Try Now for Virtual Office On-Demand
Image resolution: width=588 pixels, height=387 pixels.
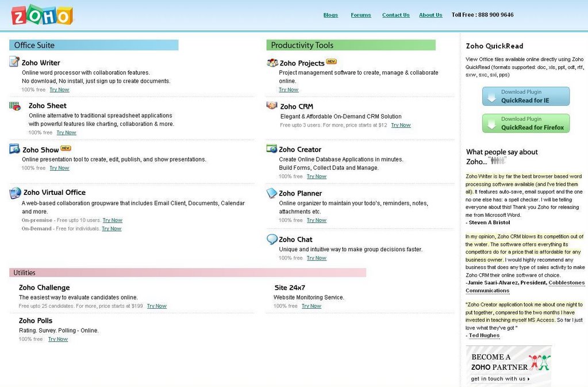pyautogui.click(x=112, y=228)
